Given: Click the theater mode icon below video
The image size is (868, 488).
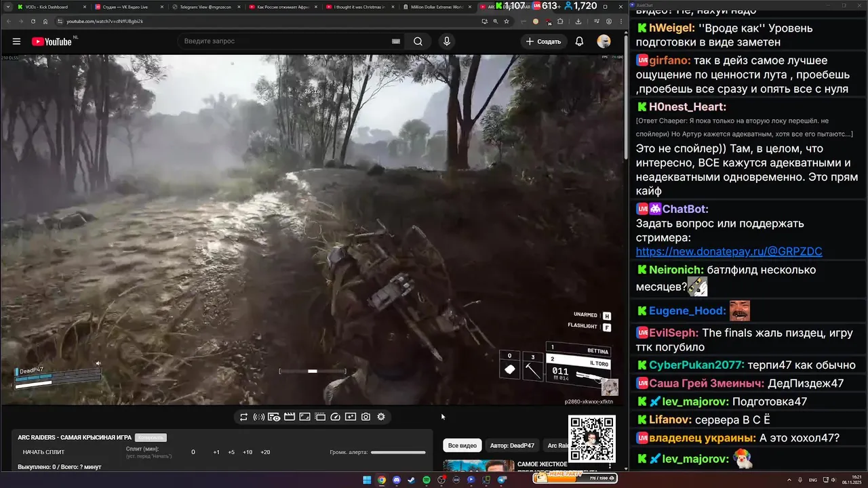Looking at the screenshot, I should point(320,417).
